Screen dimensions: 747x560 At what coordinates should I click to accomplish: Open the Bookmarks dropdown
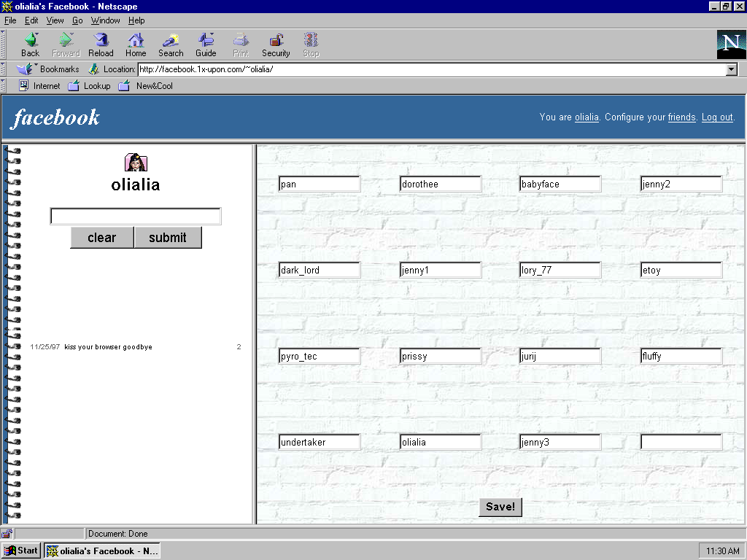[48, 69]
